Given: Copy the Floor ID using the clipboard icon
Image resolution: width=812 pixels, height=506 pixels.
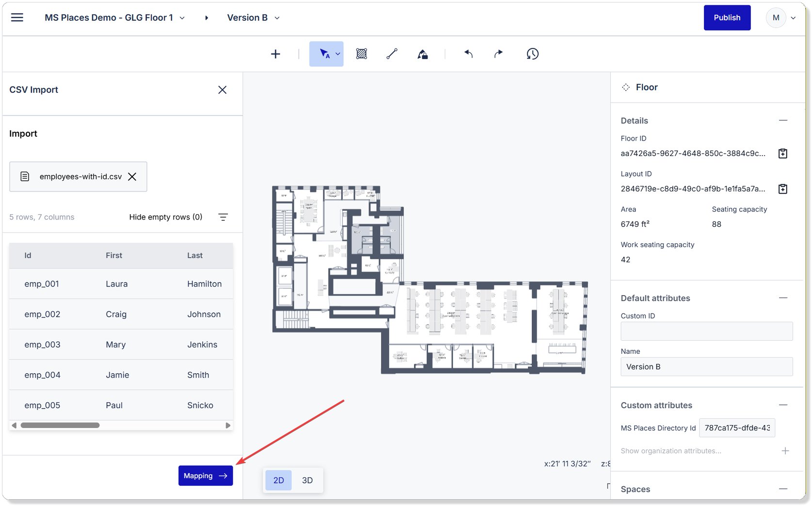Looking at the screenshot, I should click(782, 154).
